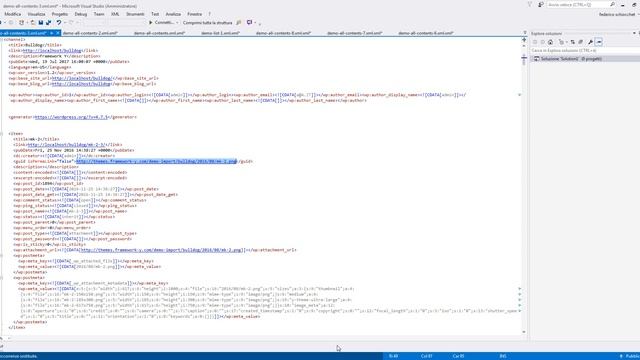Viewport: 640px width, 360px height.
Task: Click Comprimi tutta la struttura button
Action: tap(207, 22)
